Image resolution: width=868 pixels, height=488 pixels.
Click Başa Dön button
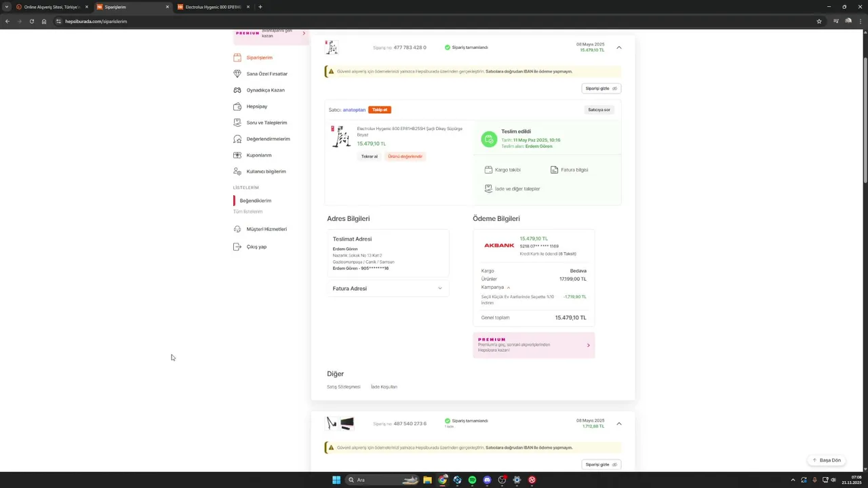pyautogui.click(x=826, y=460)
